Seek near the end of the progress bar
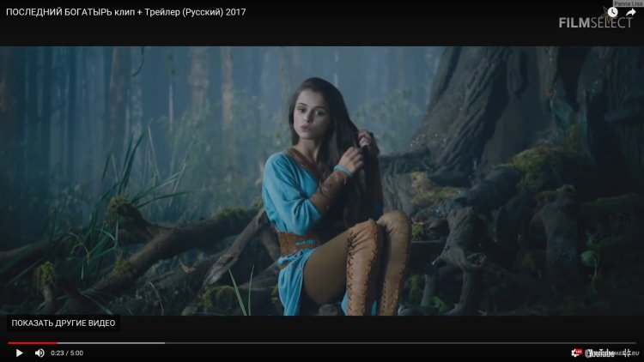Image resolution: width=644 pixels, height=362 pixels. tap(624, 343)
